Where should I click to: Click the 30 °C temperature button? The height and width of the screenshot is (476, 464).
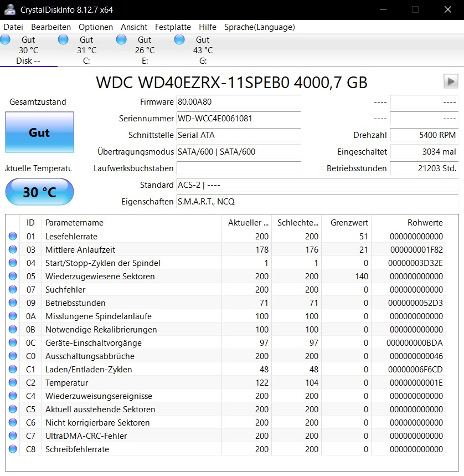pos(39,192)
